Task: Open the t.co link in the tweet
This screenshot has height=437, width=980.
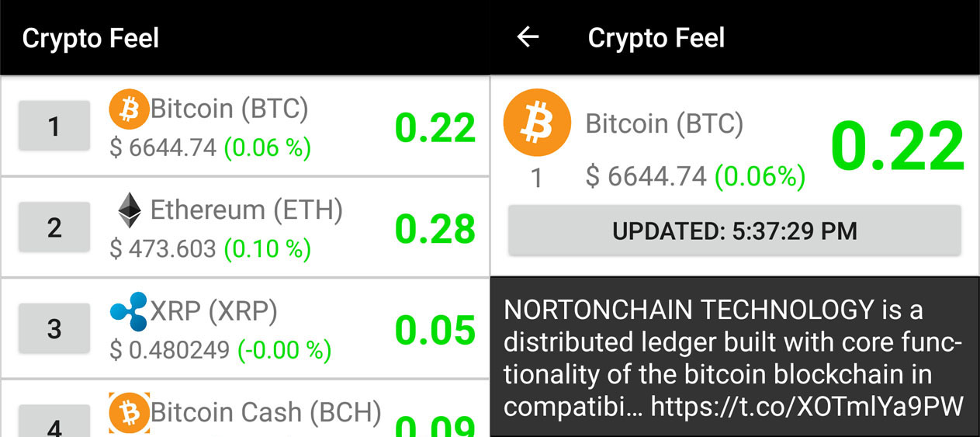Action: (806, 405)
